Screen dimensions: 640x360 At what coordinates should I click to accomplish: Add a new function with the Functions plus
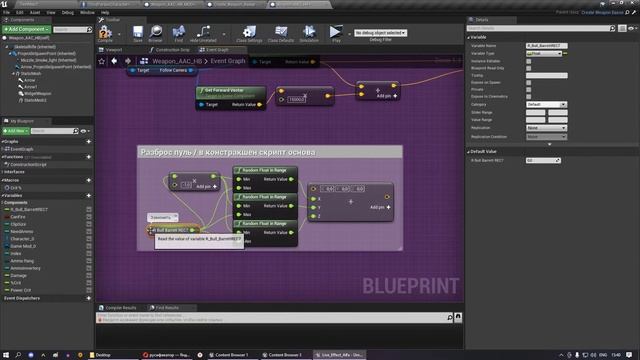coord(89,157)
